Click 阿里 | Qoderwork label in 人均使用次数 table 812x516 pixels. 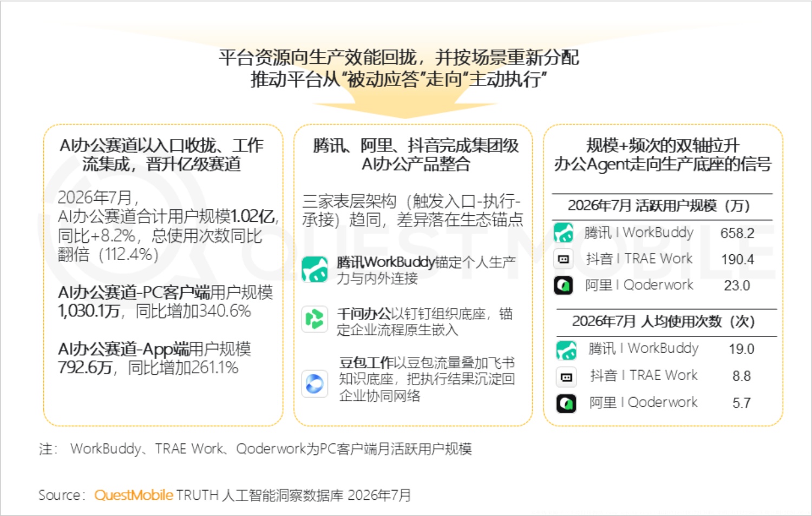click(x=643, y=403)
